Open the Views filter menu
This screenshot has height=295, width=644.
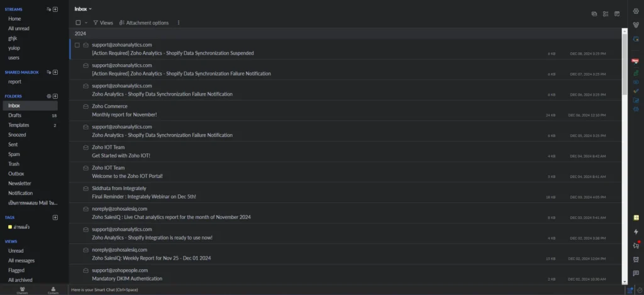(x=103, y=23)
